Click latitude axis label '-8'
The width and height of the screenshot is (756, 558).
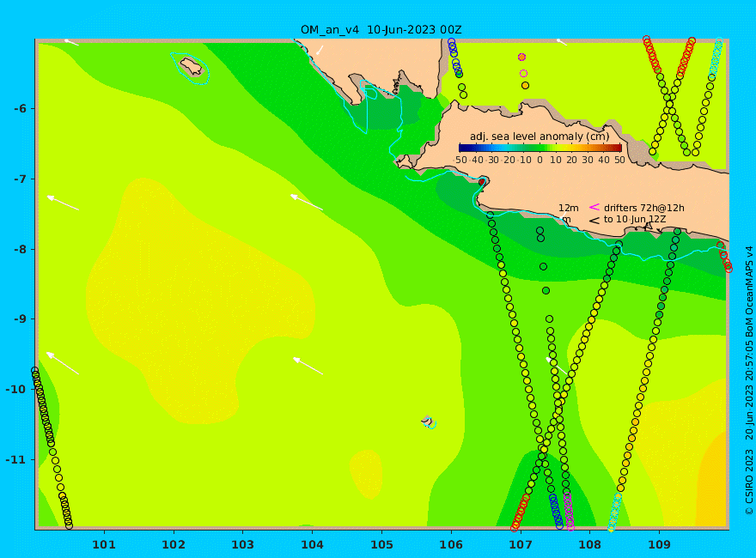click(20, 249)
